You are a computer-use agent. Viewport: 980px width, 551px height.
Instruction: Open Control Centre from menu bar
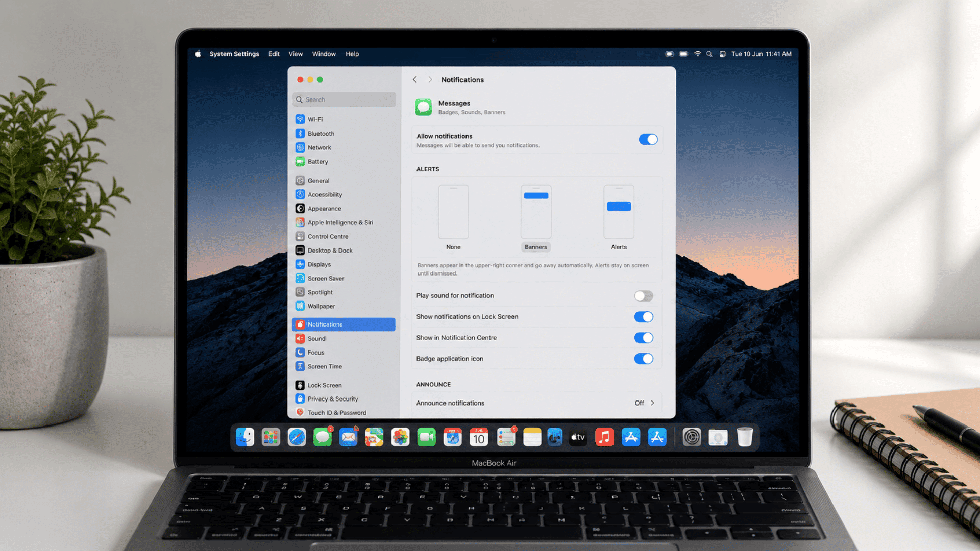pyautogui.click(x=722, y=54)
